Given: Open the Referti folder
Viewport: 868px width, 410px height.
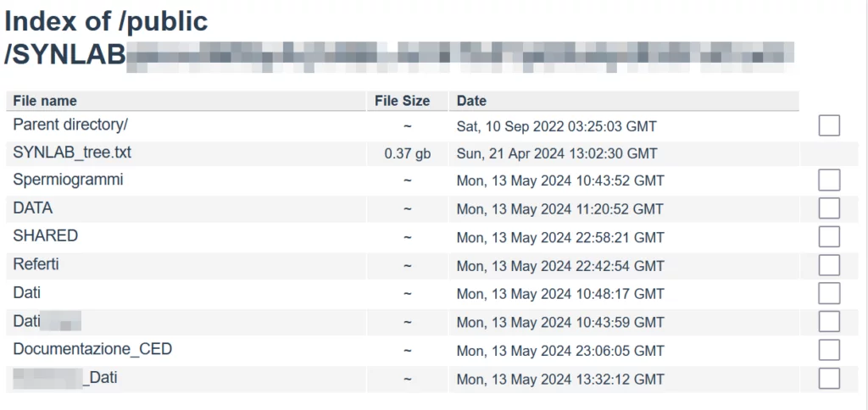Looking at the screenshot, I should (x=36, y=265).
